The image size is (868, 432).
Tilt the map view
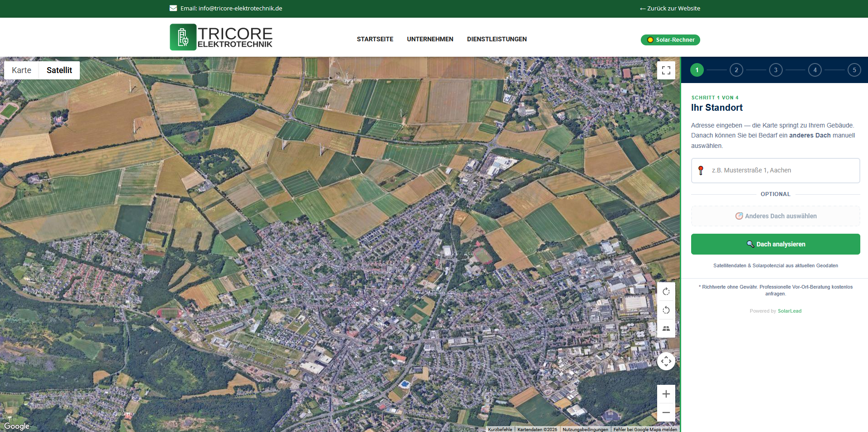(666, 329)
